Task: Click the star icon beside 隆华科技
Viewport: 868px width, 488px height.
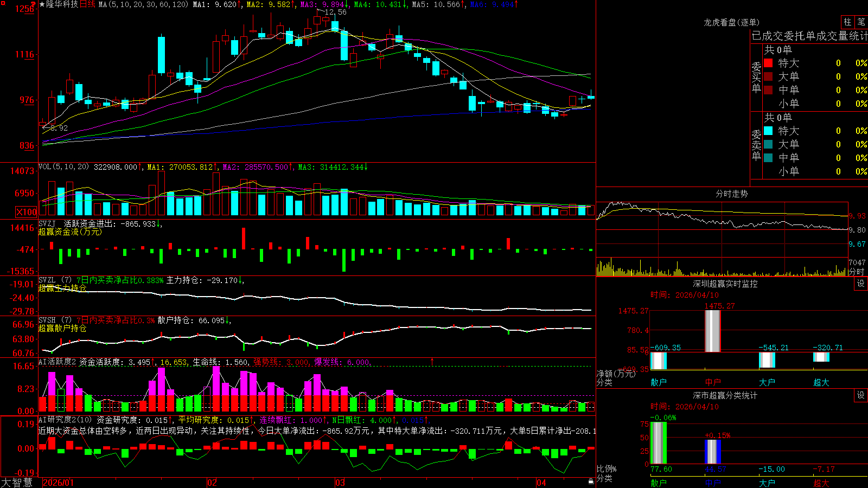Action: (42, 4)
